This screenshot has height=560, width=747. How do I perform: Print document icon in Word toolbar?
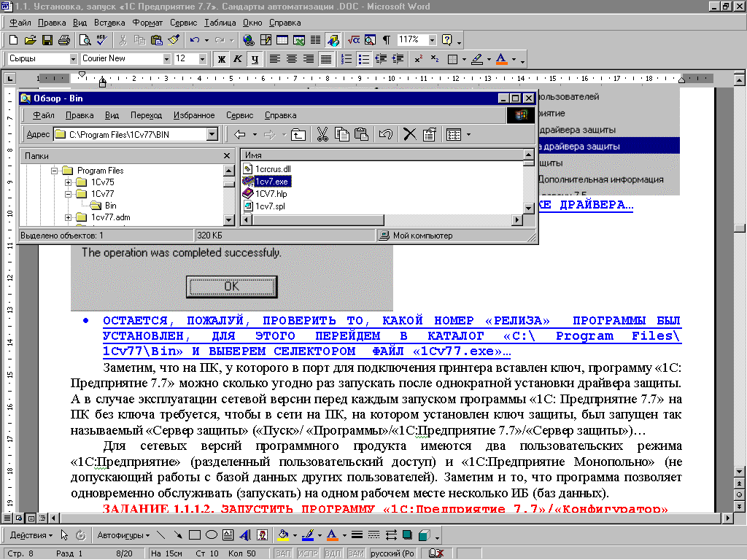pos(64,40)
